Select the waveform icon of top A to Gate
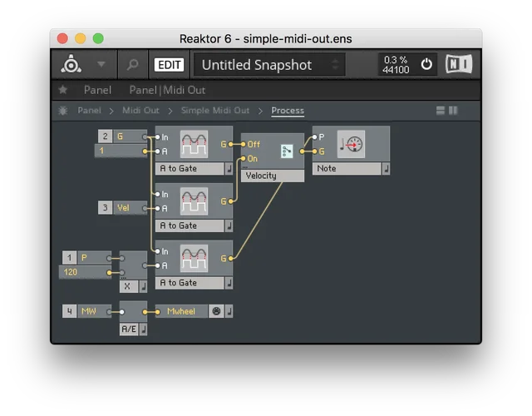The height and width of the screenshot is (416, 532). pyautogui.click(x=194, y=144)
